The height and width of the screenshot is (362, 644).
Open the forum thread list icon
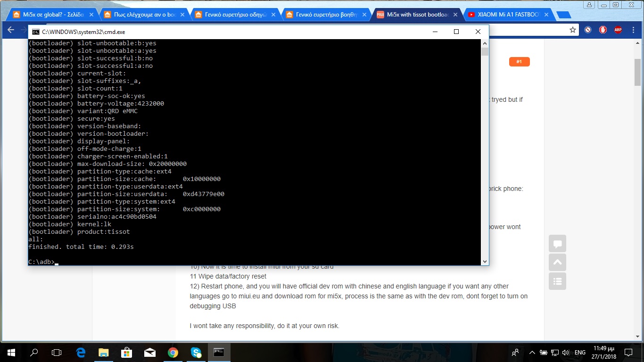(x=557, y=281)
